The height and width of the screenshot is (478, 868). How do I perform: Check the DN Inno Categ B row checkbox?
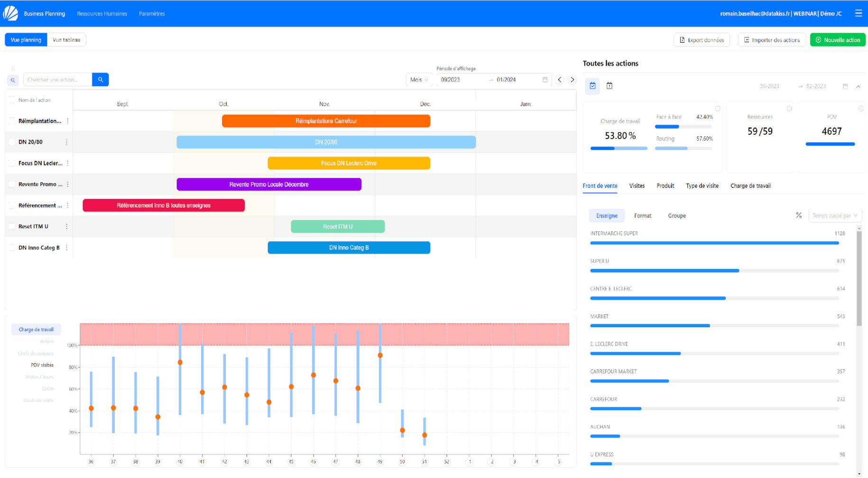(12, 248)
